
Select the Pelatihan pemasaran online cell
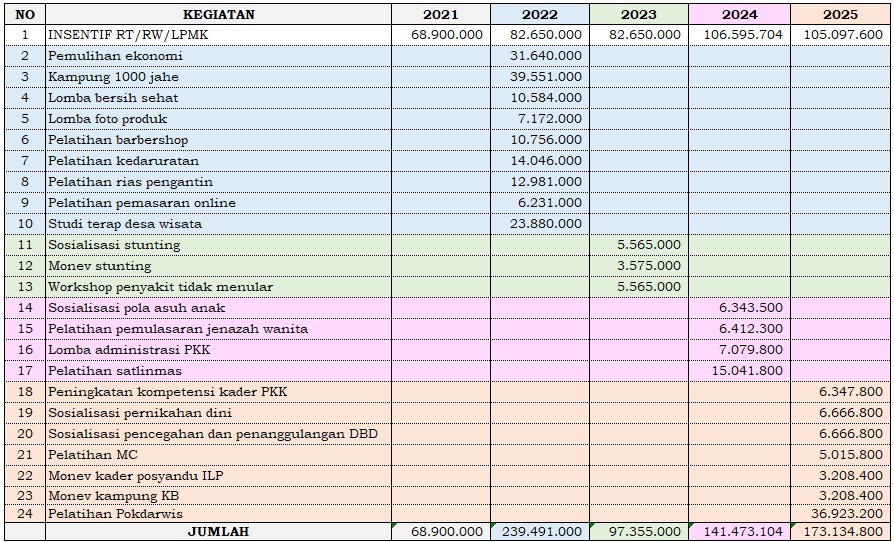coord(218,203)
